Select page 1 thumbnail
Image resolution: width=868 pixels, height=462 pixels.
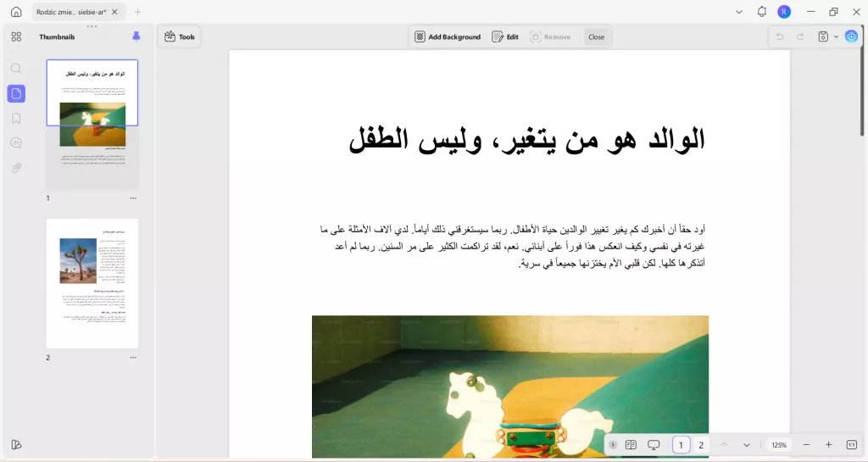(x=92, y=125)
